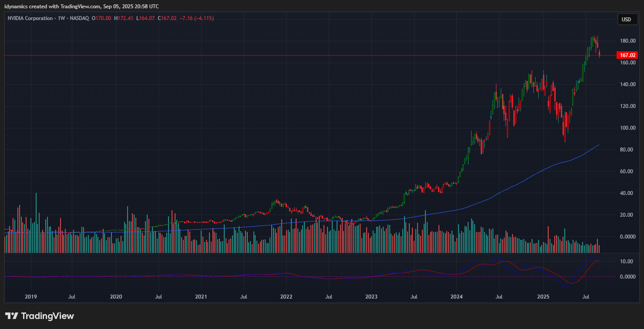
Task: Click the 100.00 price axis label
Action: click(x=627, y=128)
